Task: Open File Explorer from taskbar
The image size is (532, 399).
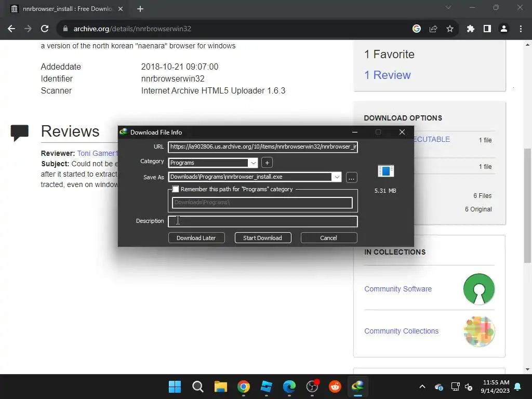Action: coord(220,387)
